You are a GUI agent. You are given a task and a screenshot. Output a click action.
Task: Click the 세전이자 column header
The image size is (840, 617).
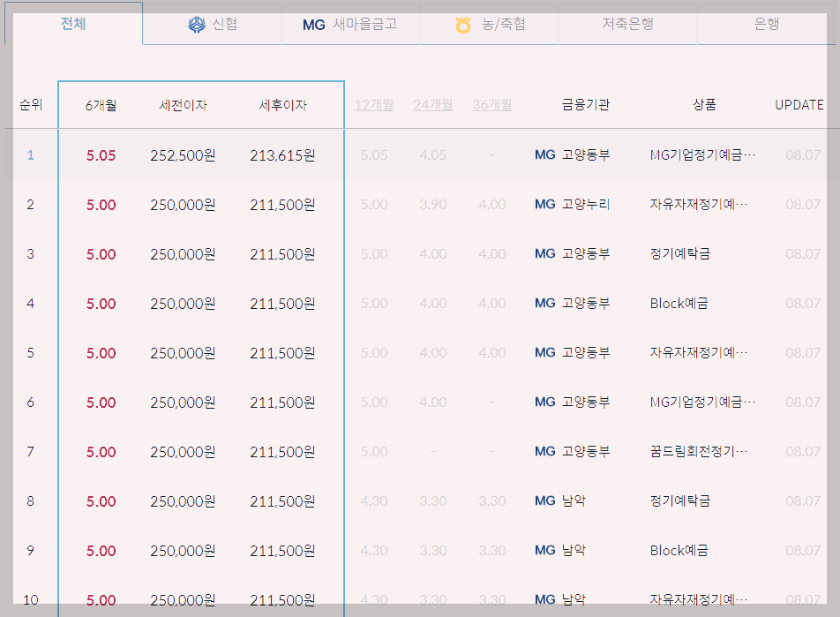pos(184,105)
